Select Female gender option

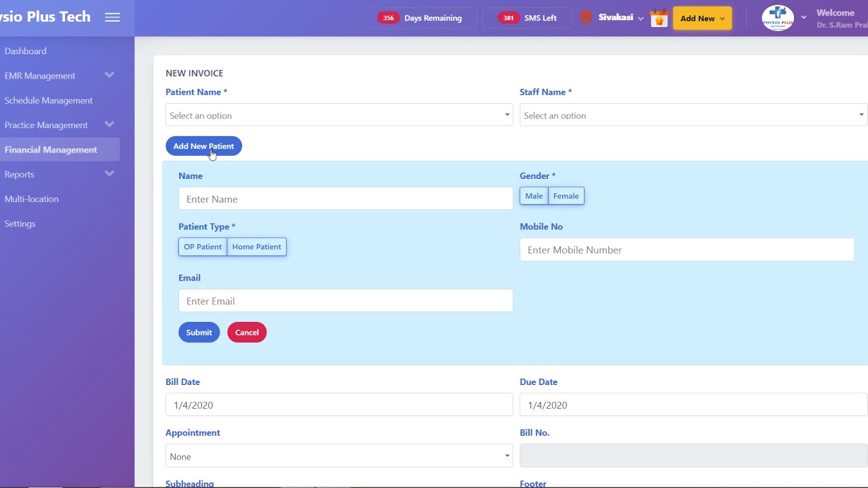click(566, 196)
